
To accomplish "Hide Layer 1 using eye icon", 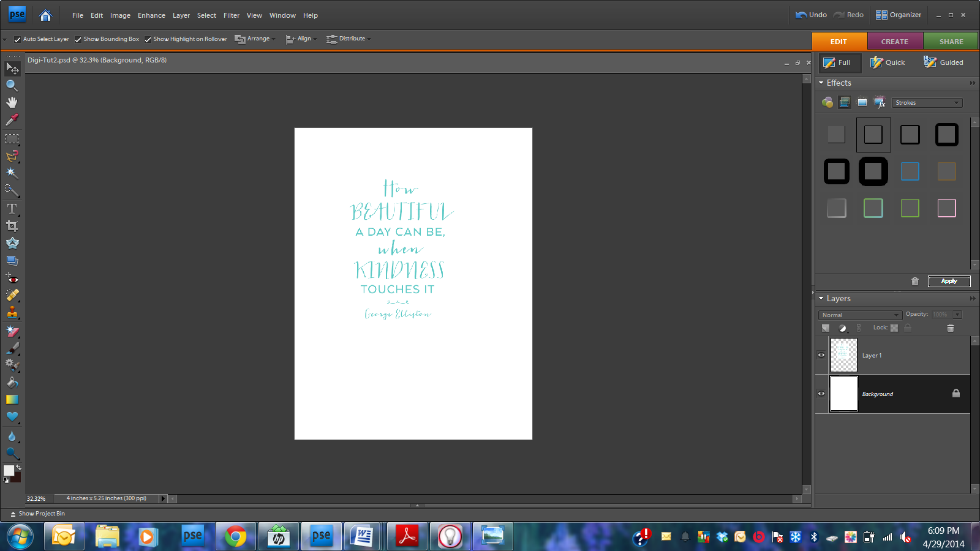I will point(821,355).
